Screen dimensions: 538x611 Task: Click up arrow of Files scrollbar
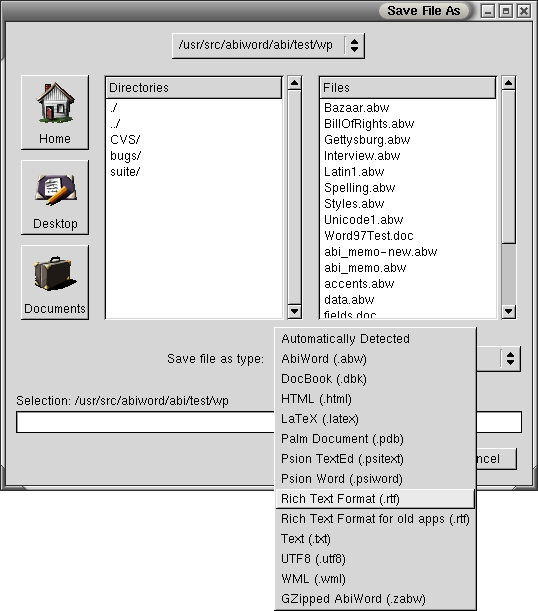click(508, 83)
